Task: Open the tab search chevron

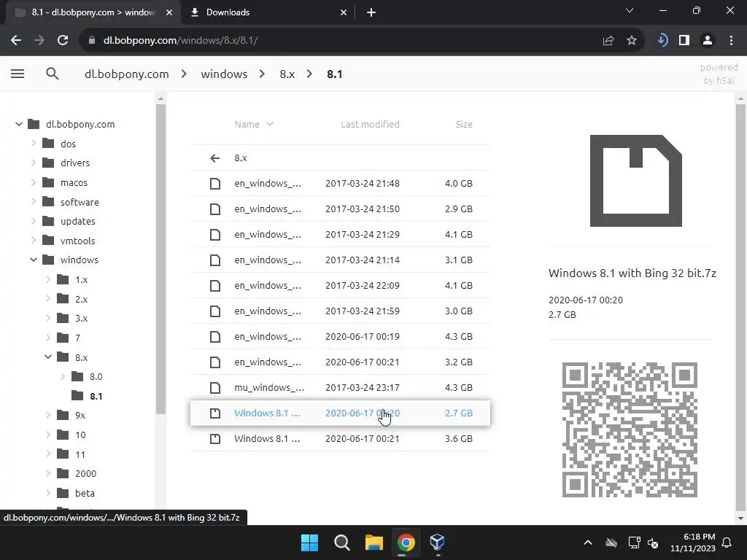Action: (630, 10)
